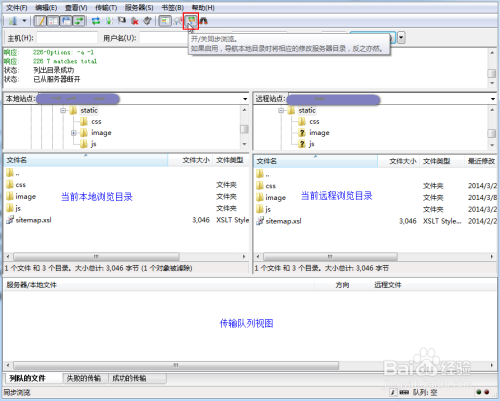Viewport: 500px width, 401px height.
Task: Open the Site Manager toolbar icon
Action: pyautogui.click(x=13, y=21)
